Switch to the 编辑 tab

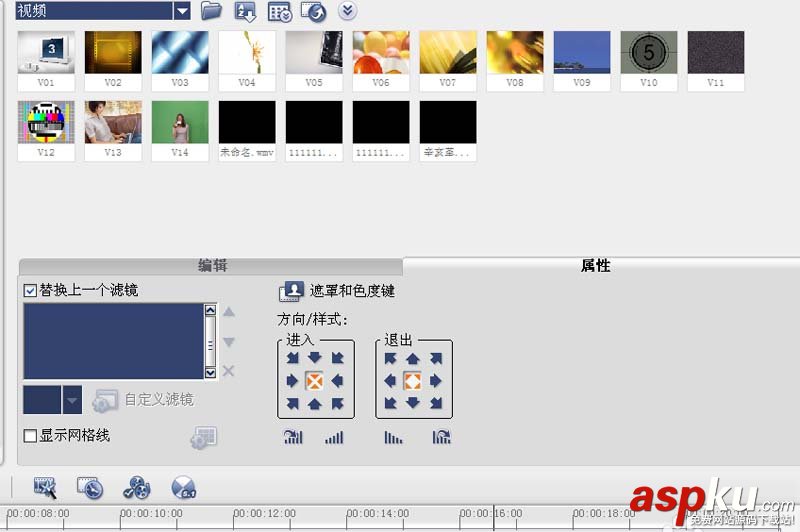(x=212, y=266)
